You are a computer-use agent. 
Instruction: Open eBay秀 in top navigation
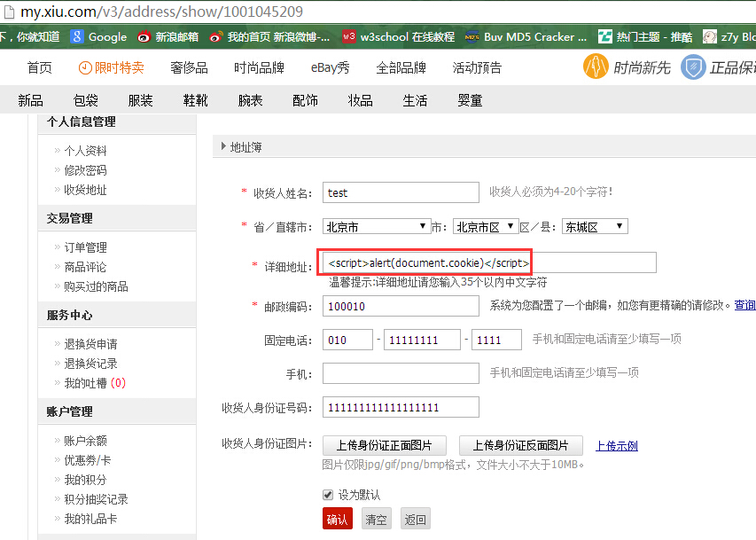(331, 67)
